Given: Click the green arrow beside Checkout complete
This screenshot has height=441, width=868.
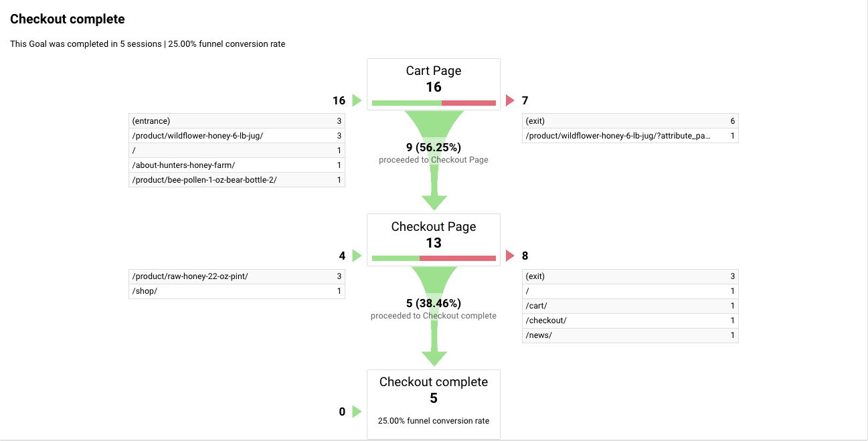Looking at the screenshot, I should click(x=357, y=412).
